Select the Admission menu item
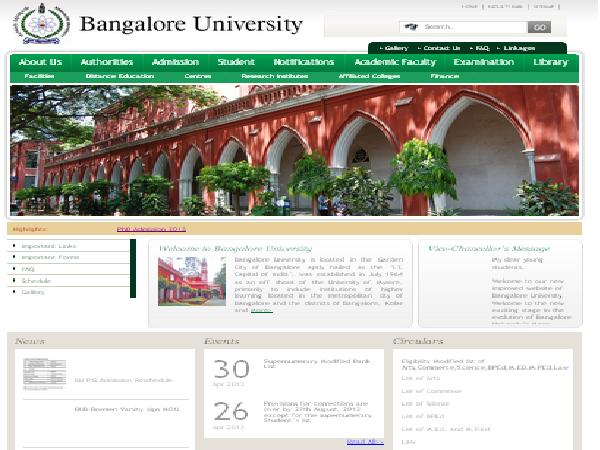The width and height of the screenshot is (600, 450). coord(175,62)
